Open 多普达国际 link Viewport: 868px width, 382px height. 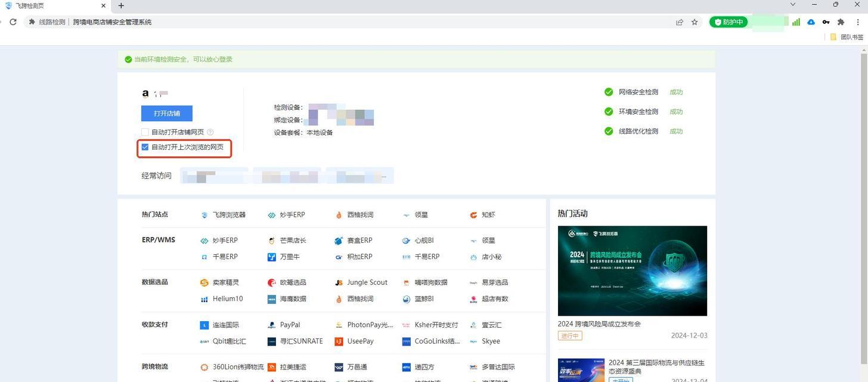[492, 367]
